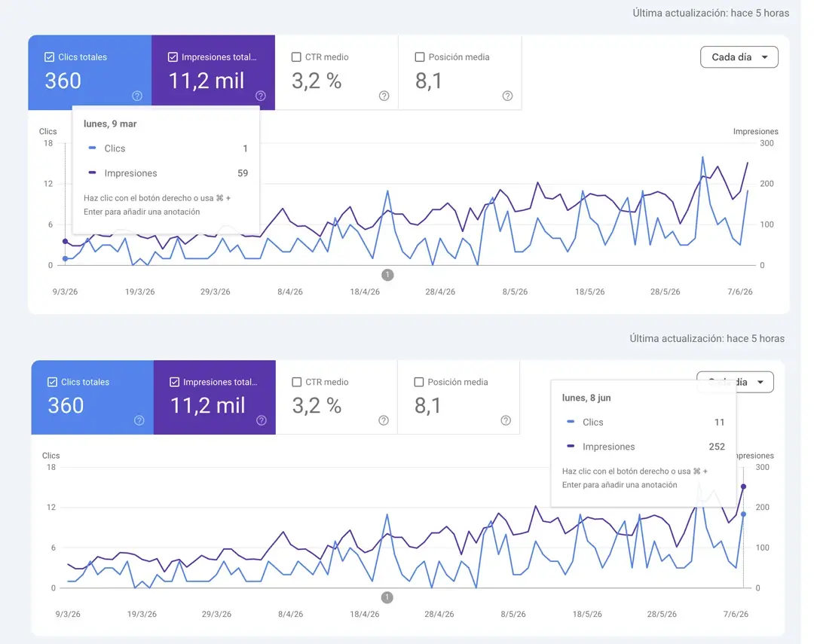Click the Clics 11 row in the bottom tooltip
The height and width of the screenshot is (644, 814).
644,423
